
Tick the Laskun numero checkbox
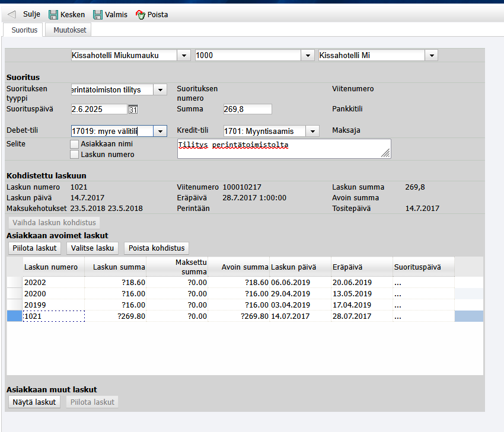(x=74, y=155)
